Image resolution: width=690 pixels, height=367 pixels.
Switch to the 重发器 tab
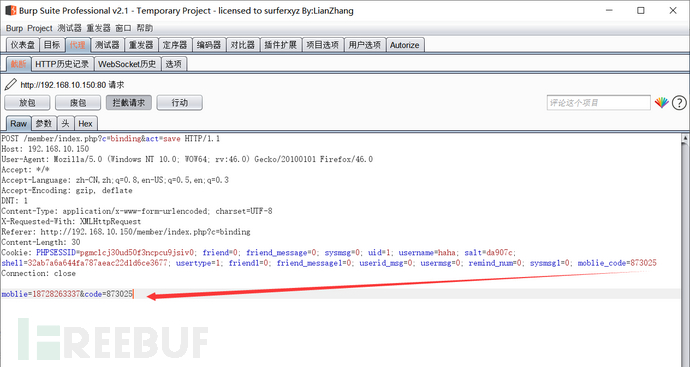tap(141, 45)
